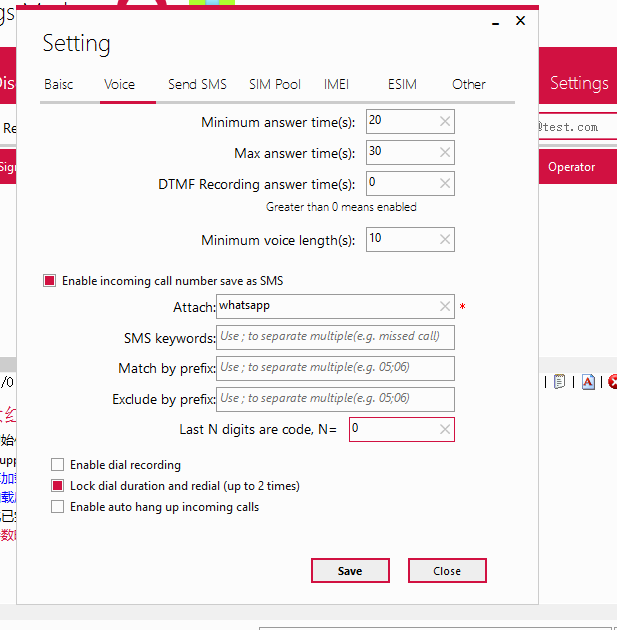Enable auto hang up incoming calls
Viewport: 617px width, 630px height.
(x=57, y=507)
